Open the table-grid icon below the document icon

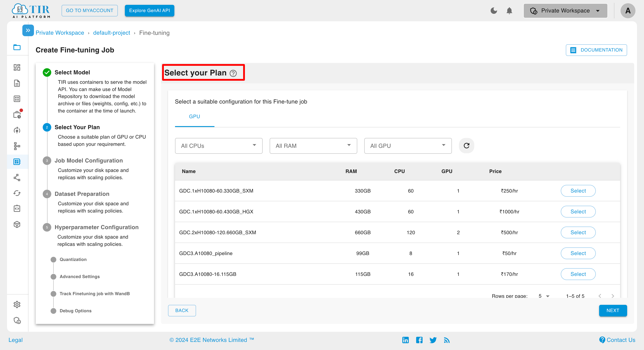[17, 99]
